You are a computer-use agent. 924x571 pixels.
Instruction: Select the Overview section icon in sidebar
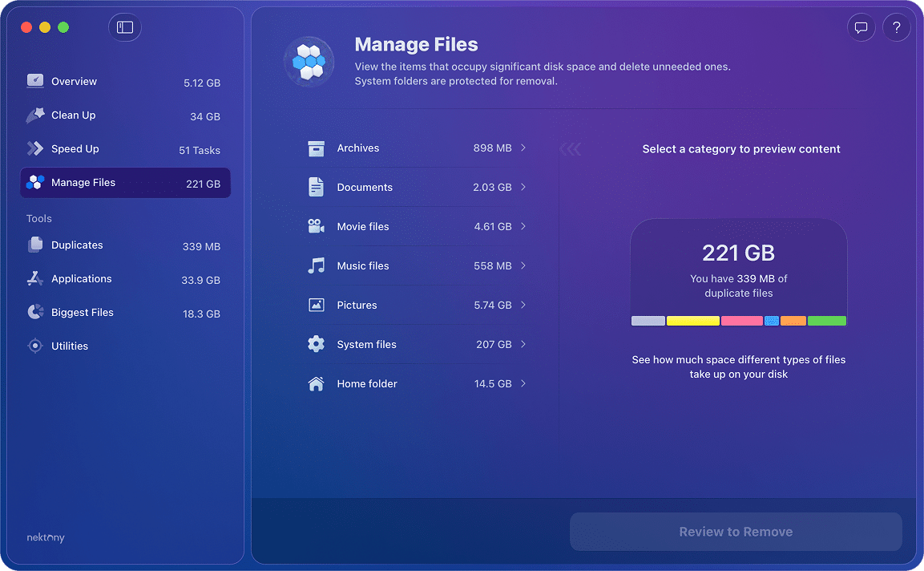click(35, 81)
